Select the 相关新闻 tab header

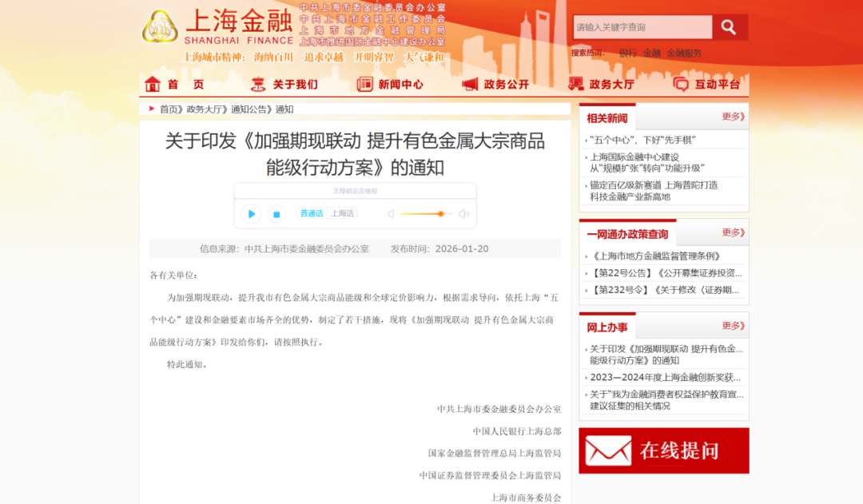(x=607, y=117)
